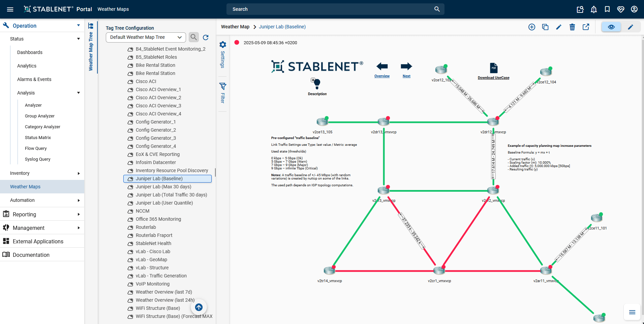Click the back arrow Overview icon
This screenshot has height=324, width=644.
[x=382, y=66]
